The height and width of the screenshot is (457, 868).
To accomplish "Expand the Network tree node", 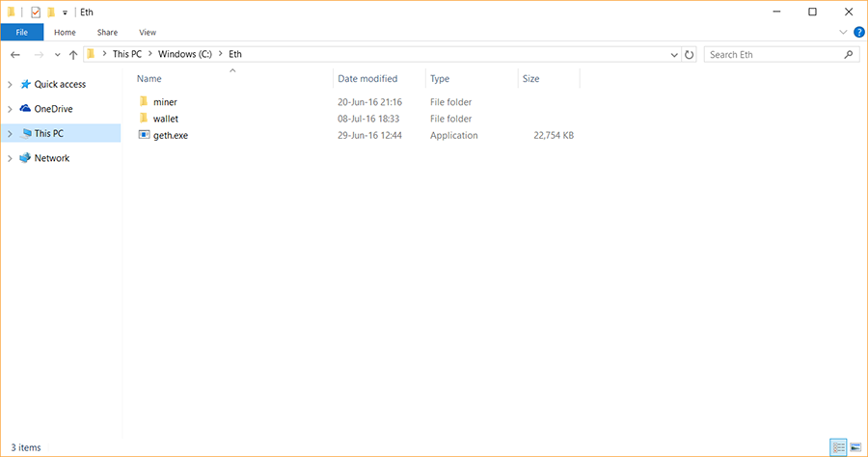I will coord(10,158).
